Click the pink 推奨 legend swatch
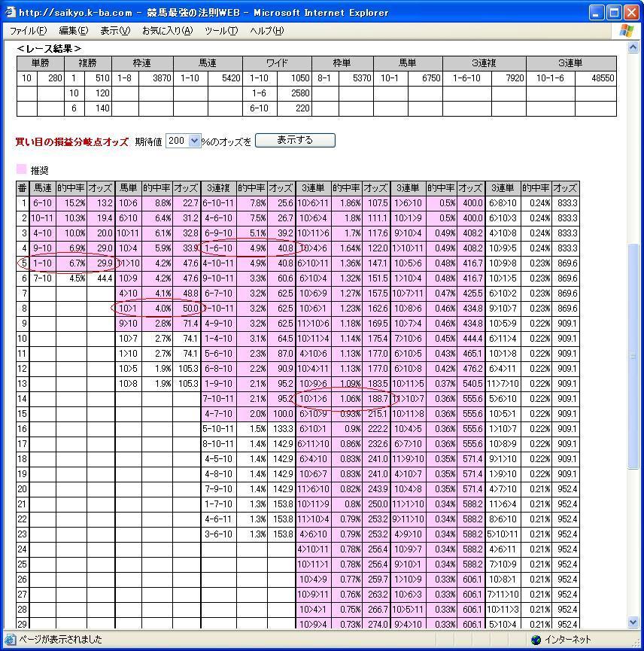This screenshot has width=644, height=651. 21,169
